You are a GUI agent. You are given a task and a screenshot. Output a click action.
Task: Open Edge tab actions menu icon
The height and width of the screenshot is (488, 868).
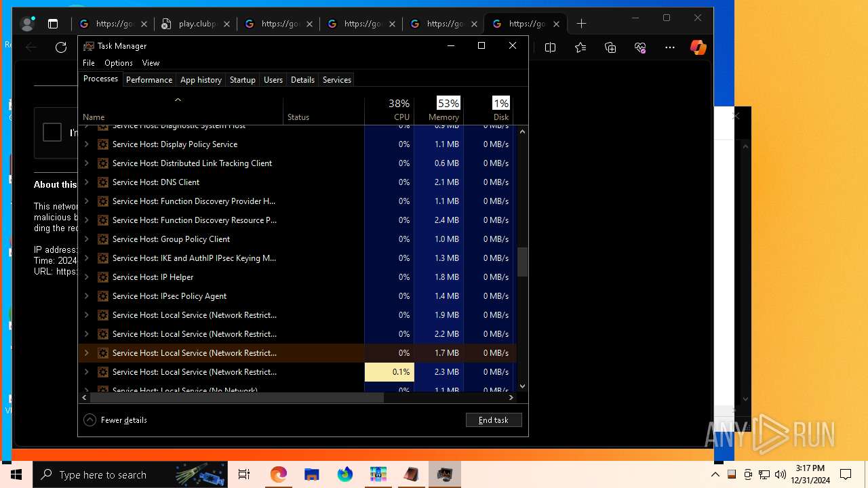point(53,24)
